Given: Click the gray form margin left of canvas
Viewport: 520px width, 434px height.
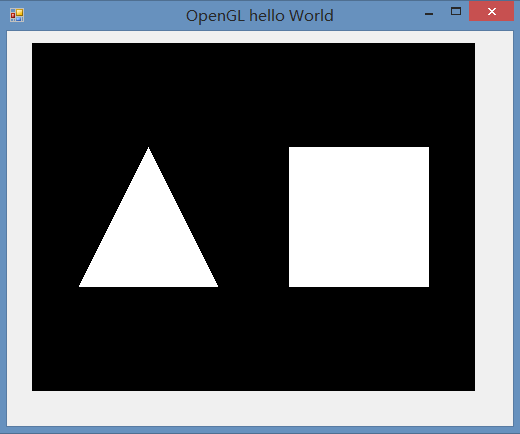Looking at the screenshot, I should click(x=19, y=217).
